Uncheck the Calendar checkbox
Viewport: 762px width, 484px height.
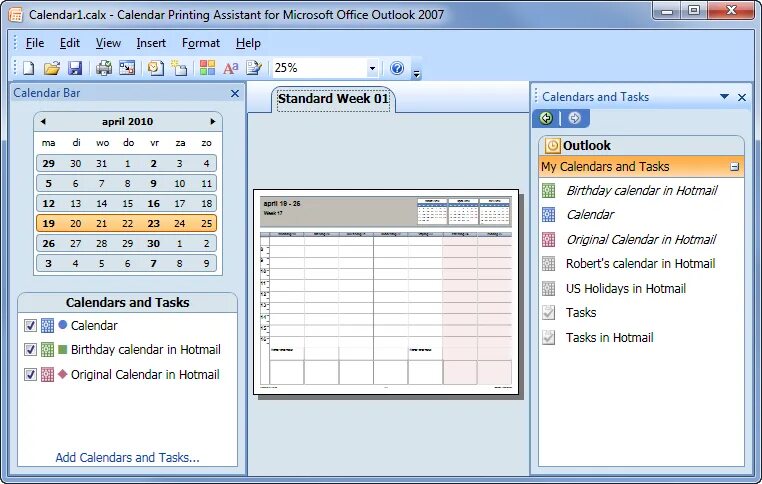pos(30,326)
